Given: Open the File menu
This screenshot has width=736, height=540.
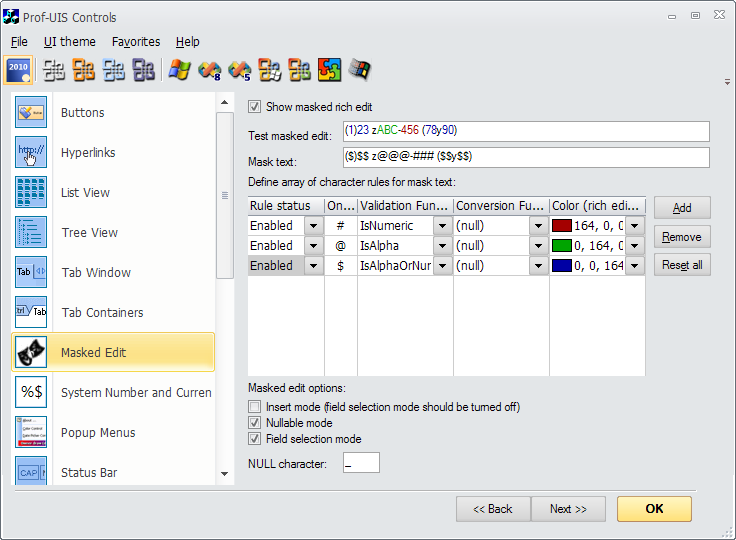Looking at the screenshot, I should pos(19,42).
